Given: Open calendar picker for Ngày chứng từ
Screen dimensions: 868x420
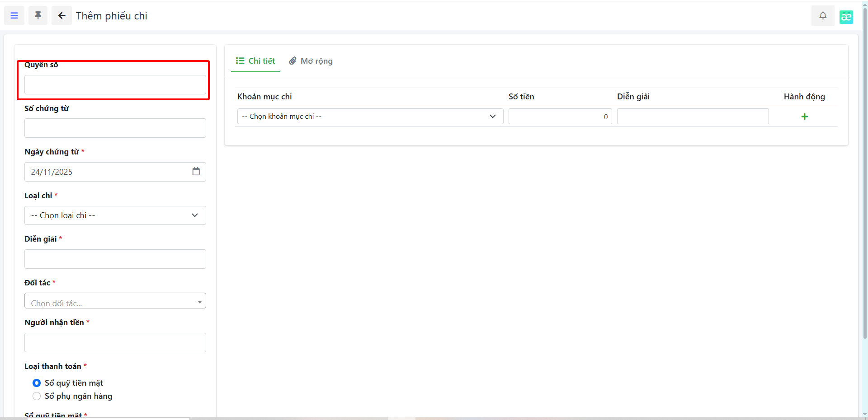Looking at the screenshot, I should (x=196, y=172).
